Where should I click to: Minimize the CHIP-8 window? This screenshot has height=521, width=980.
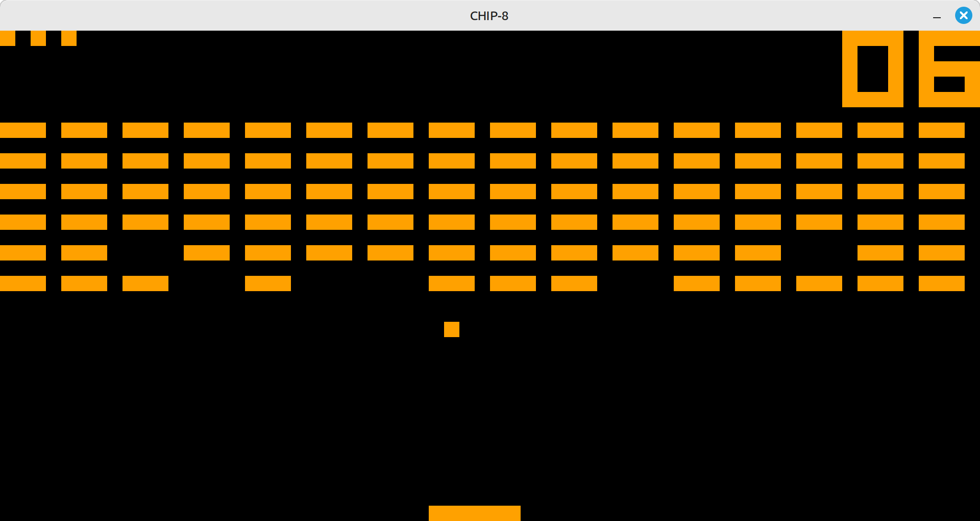(937, 16)
